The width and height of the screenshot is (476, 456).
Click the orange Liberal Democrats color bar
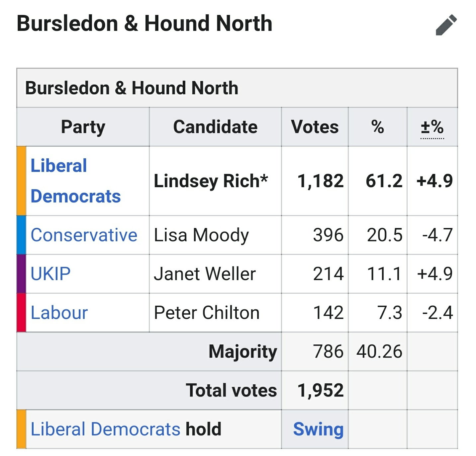point(21,181)
